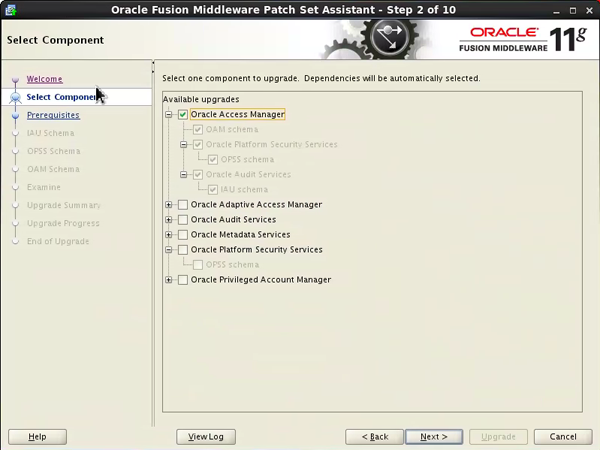Check the unchecked Oracle Platform Security Services checkbox
600x450 pixels.
click(183, 250)
